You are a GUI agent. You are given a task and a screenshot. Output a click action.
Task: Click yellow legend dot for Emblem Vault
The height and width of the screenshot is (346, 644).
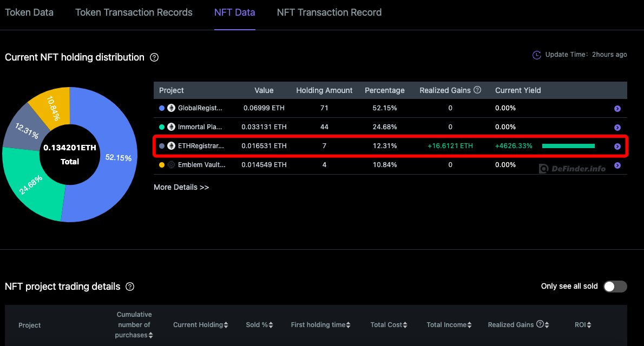click(x=162, y=164)
